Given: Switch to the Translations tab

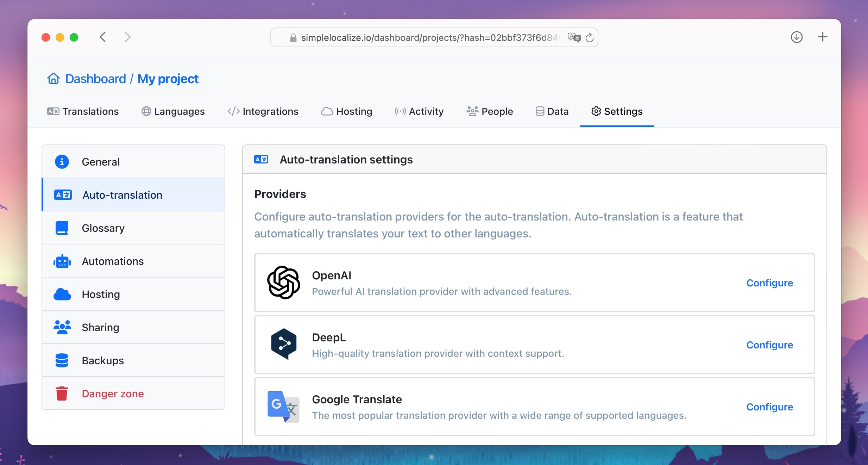Looking at the screenshot, I should coord(83,111).
